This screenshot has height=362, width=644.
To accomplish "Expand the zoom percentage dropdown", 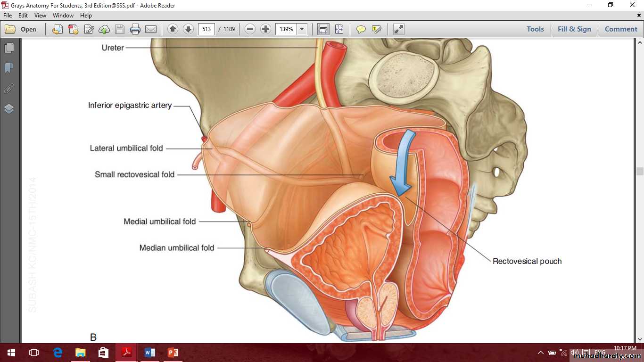I will 302,29.
